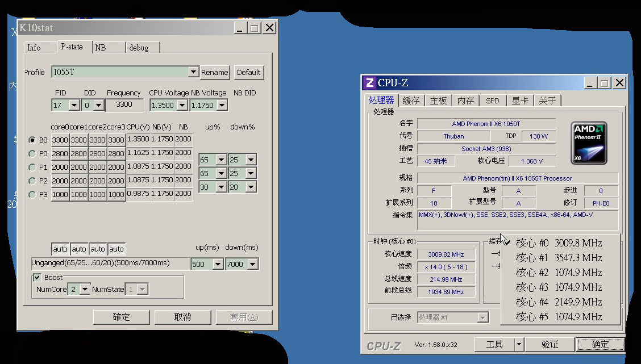
Task: Open the NB Voltage 1.1750 dropdown
Action: point(222,106)
